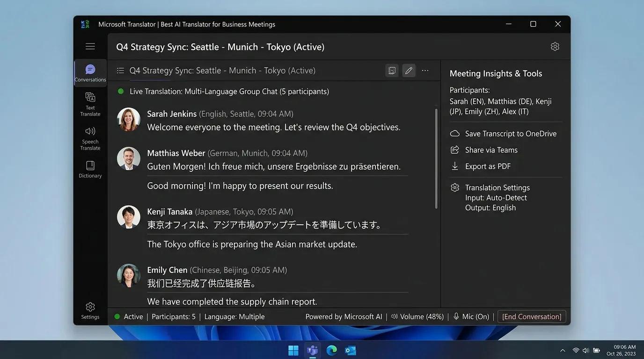Open the Windows Start button
Viewport: 644px width, 359px height.
pos(293,351)
